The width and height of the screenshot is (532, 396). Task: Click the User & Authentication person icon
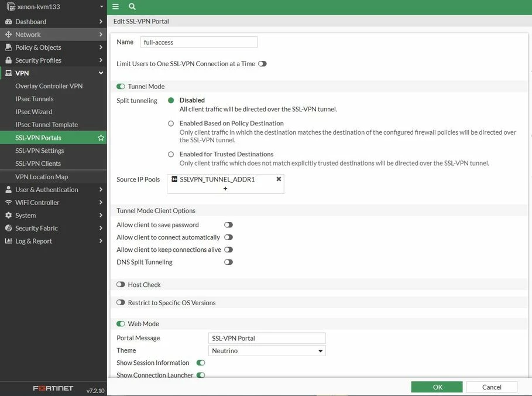(x=8, y=190)
